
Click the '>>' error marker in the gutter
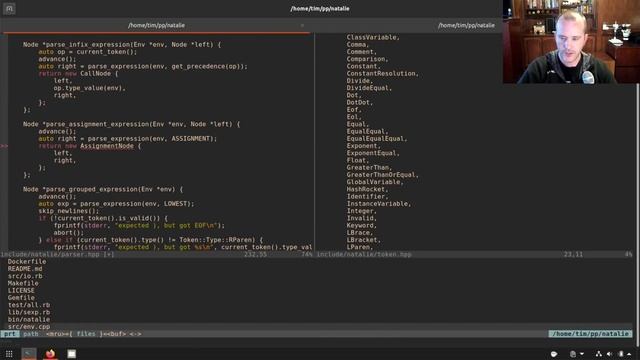[4, 146]
